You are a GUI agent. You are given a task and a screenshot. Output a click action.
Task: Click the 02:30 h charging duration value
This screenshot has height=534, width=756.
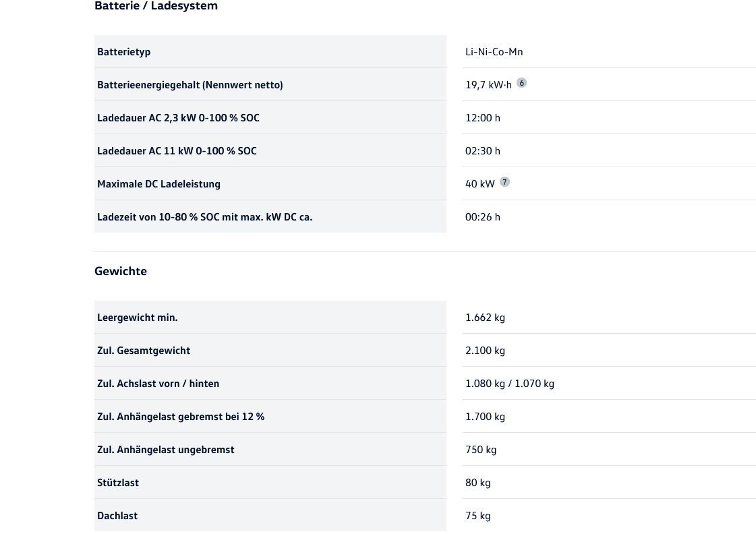pyautogui.click(x=482, y=151)
